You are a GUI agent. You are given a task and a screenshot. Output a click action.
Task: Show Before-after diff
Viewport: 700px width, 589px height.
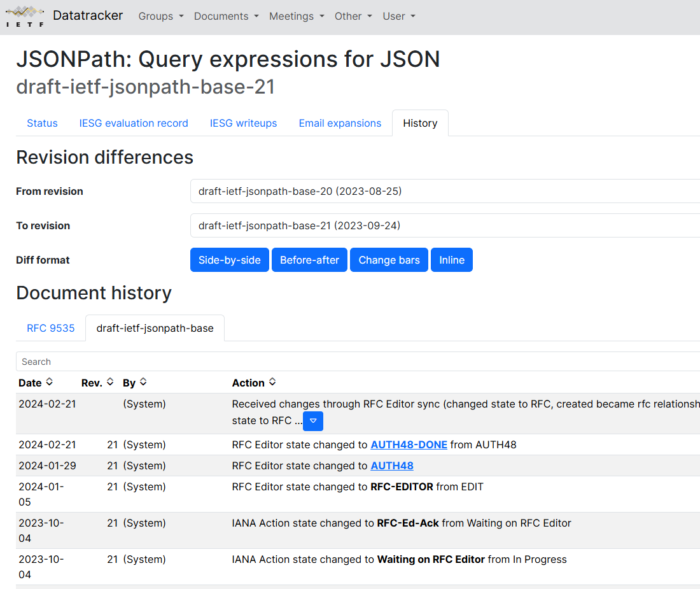309,260
